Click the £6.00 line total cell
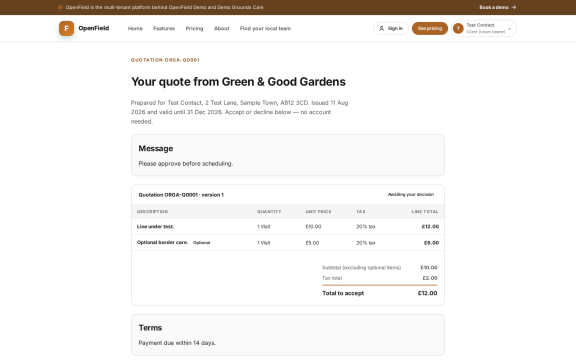 tap(431, 243)
